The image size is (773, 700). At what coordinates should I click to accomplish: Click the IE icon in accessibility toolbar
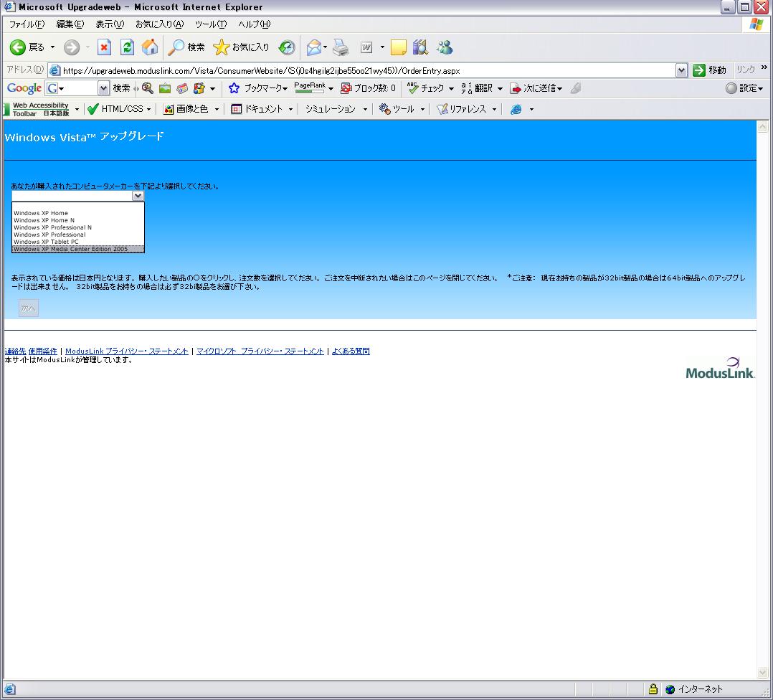pyautogui.click(x=516, y=110)
